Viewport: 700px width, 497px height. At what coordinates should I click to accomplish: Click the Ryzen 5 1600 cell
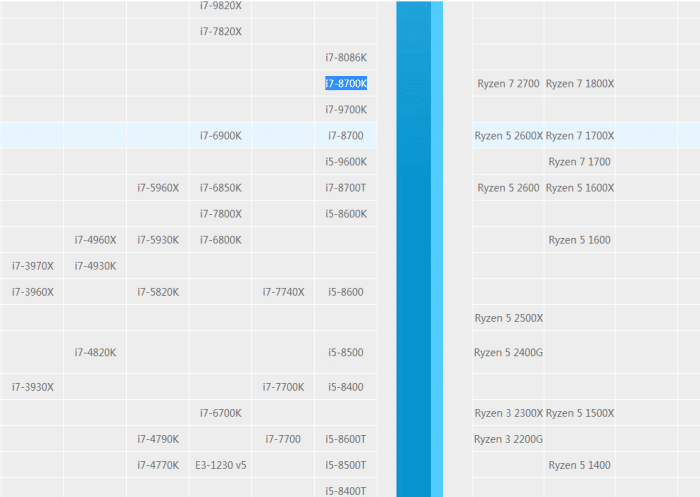point(579,240)
